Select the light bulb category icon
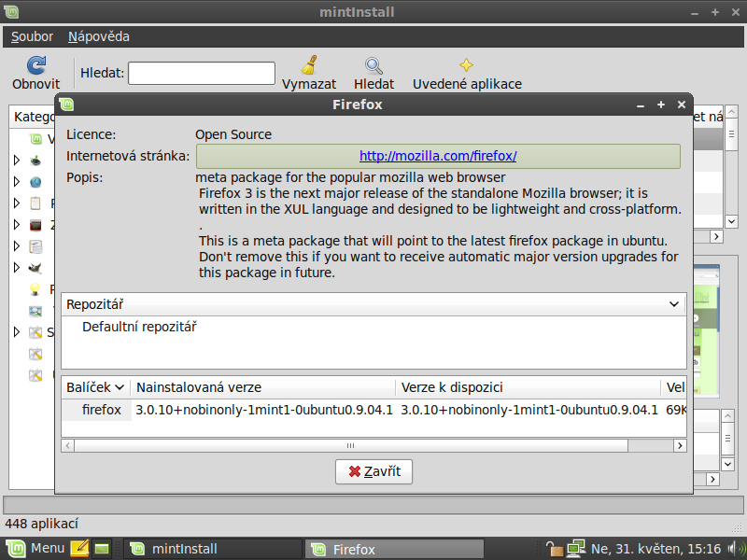The width and height of the screenshot is (747, 560). pos(35,289)
